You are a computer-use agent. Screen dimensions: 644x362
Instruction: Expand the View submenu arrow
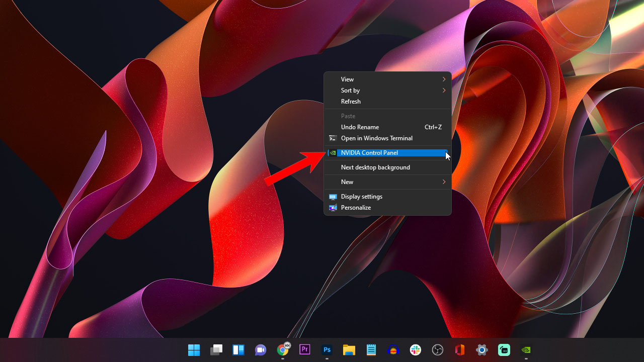tap(444, 79)
